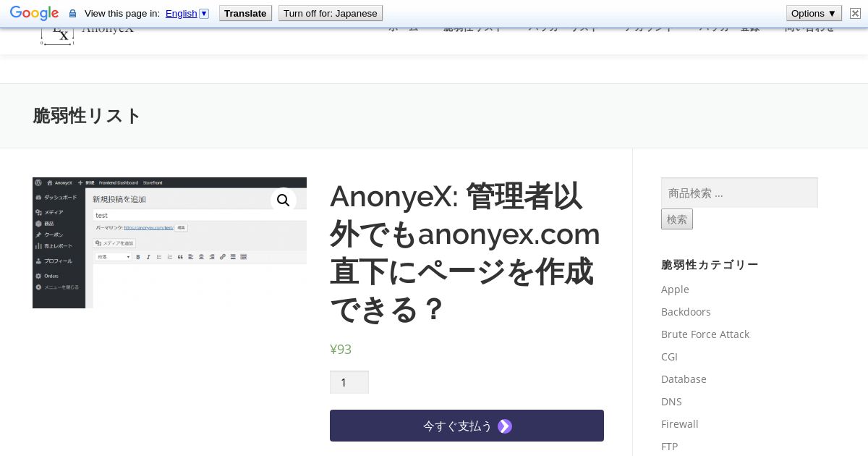Open the product screenshot thumbnail
868x456 pixels.
[x=169, y=242]
